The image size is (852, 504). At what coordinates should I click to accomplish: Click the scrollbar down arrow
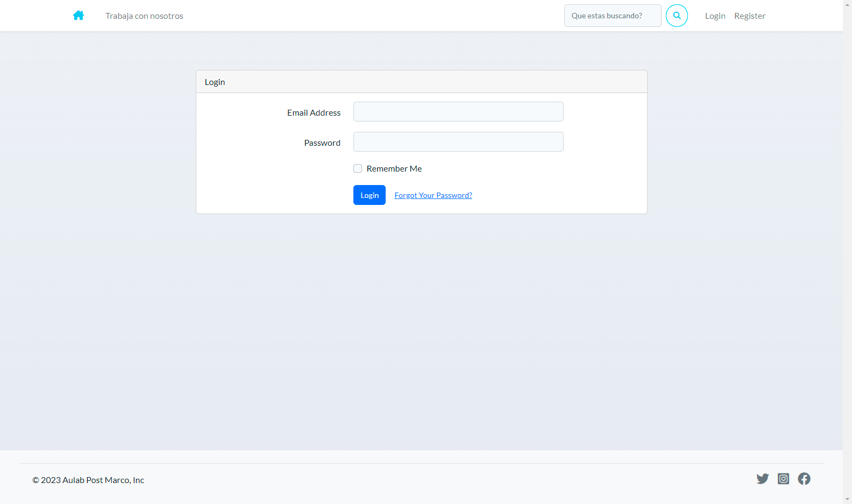(x=847, y=499)
